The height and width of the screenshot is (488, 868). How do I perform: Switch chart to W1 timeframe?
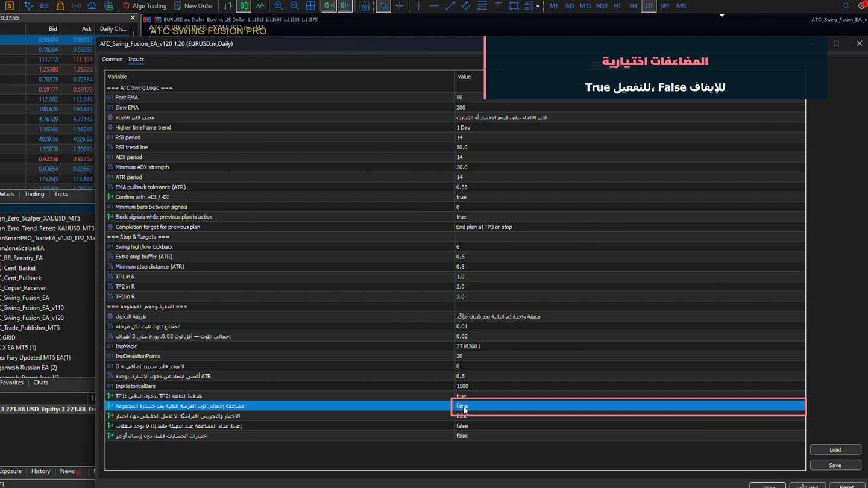point(665,6)
